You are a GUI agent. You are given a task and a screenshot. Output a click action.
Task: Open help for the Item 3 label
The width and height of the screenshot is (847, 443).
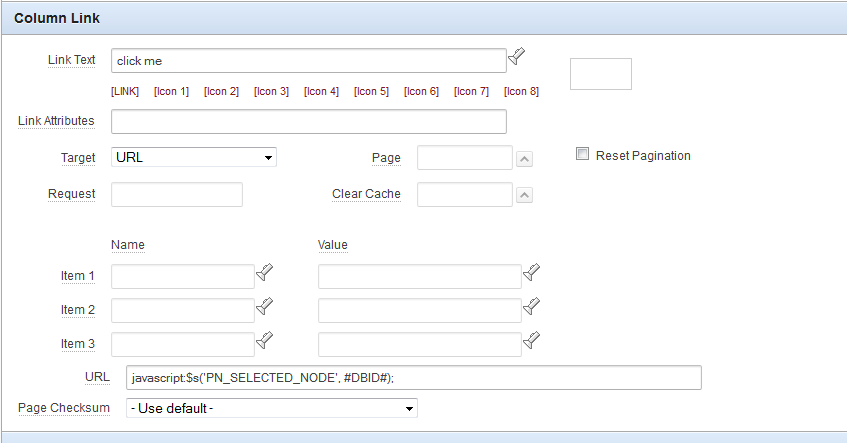point(78,344)
